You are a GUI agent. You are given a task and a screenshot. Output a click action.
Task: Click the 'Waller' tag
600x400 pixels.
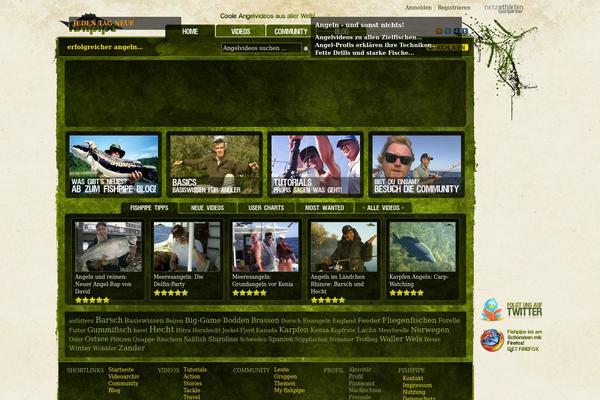[x=391, y=339]
